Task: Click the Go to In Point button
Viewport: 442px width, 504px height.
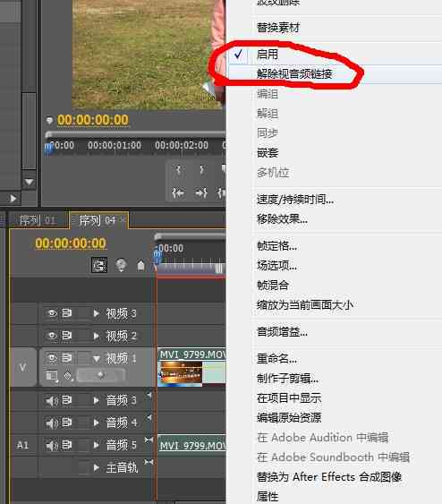Action: pyautogui.click(x=178, y=193)
